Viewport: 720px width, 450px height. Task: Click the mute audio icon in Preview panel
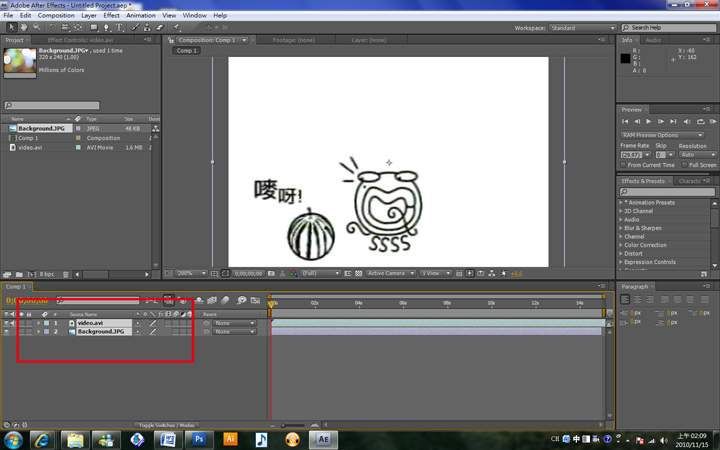(687, 122)
